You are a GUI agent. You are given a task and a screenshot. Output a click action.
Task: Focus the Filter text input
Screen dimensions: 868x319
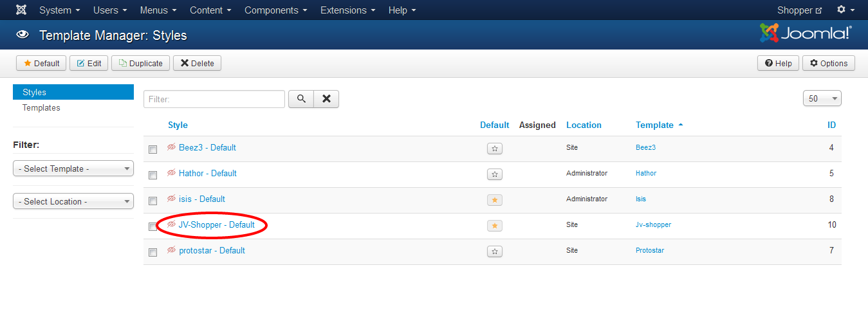[214, 99]
